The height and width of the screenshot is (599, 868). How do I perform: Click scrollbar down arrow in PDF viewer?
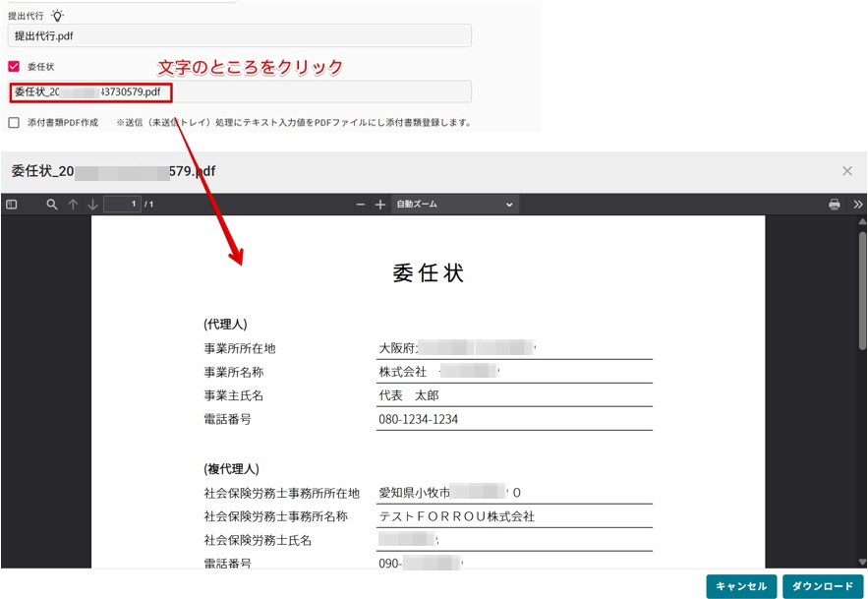tap(862, 563)
